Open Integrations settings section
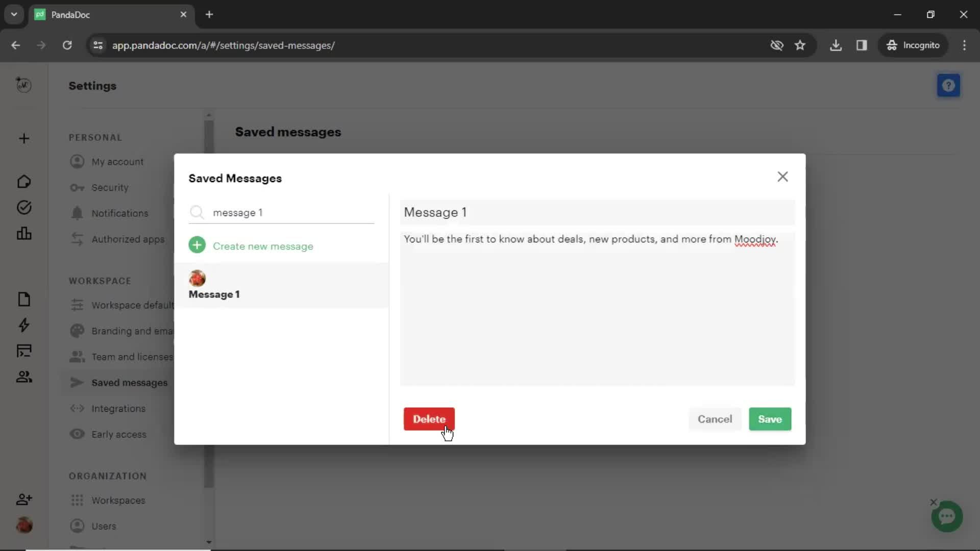 (119, 408)
